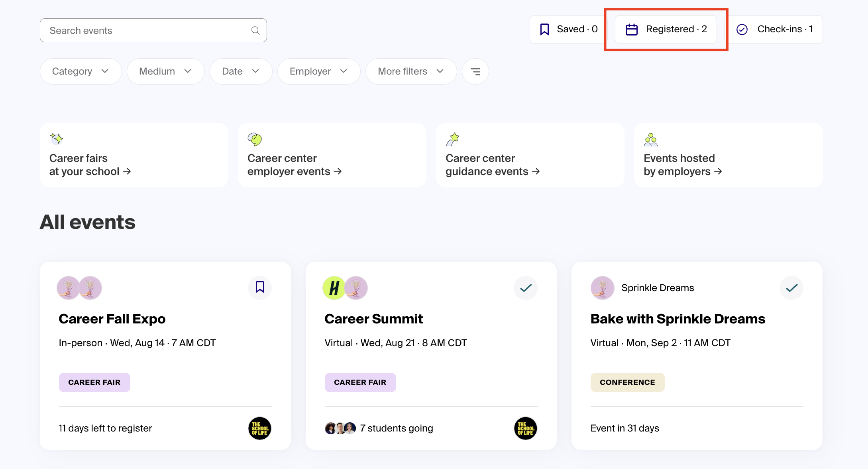The image size is (868, 469).
Task: Click the Registered calendar icon
Action: point(632,29)
